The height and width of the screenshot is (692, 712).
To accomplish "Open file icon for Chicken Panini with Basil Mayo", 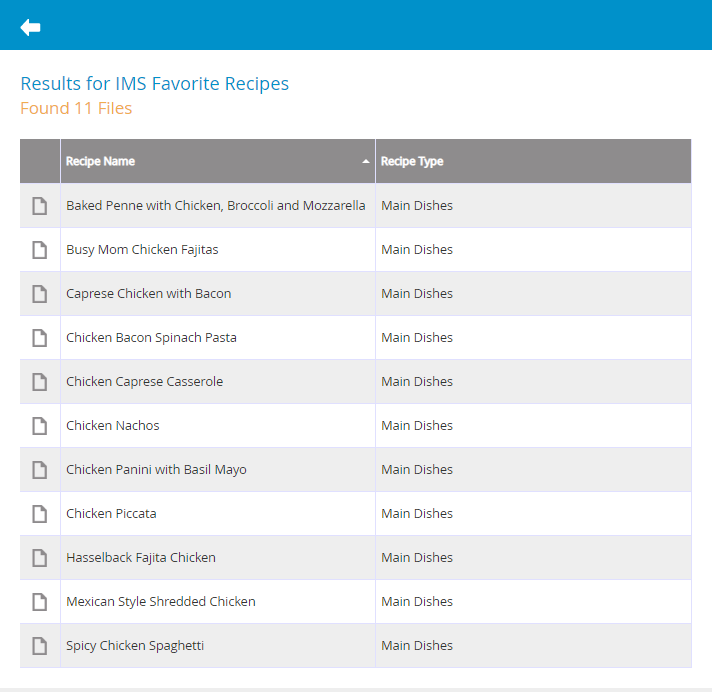I will [x=40, y=470].
